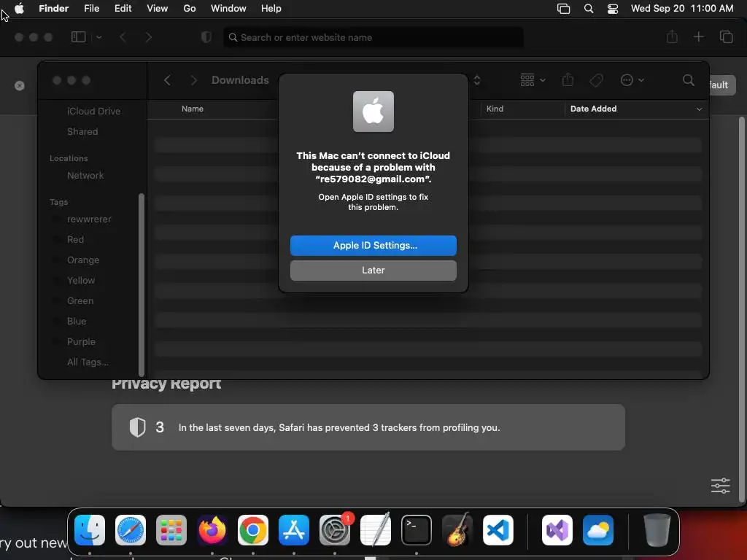This screenshot has width=747, height=560.
Task: Open App Store from the Dock
Action: pyautogui.click(x=294, y=530)
